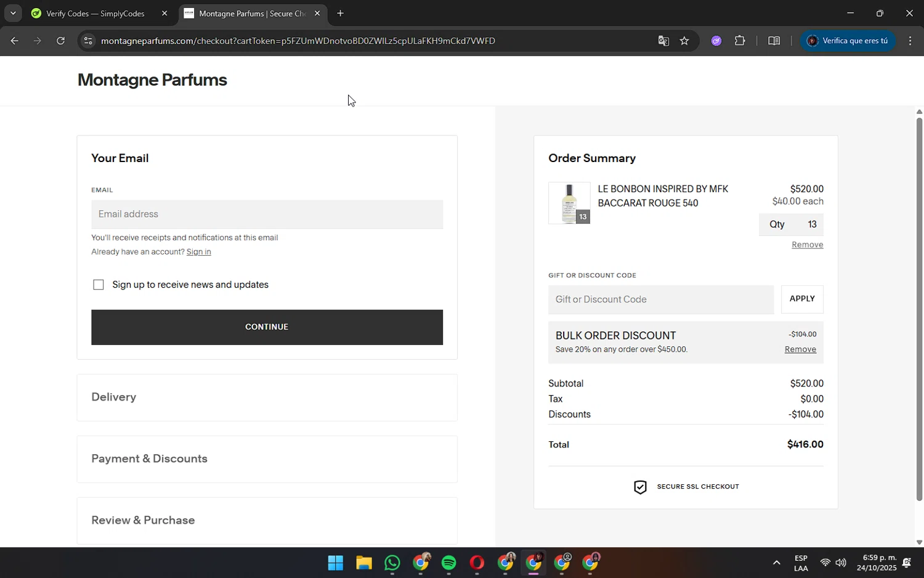The width and height of the screenshot is (924, 578).
Task: Open the Windows Start menu
Action: pos(335,563)
